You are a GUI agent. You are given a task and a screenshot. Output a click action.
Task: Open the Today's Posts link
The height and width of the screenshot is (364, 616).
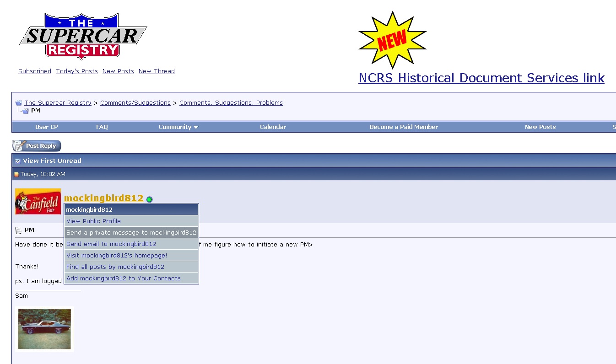[x=77, y=71]
